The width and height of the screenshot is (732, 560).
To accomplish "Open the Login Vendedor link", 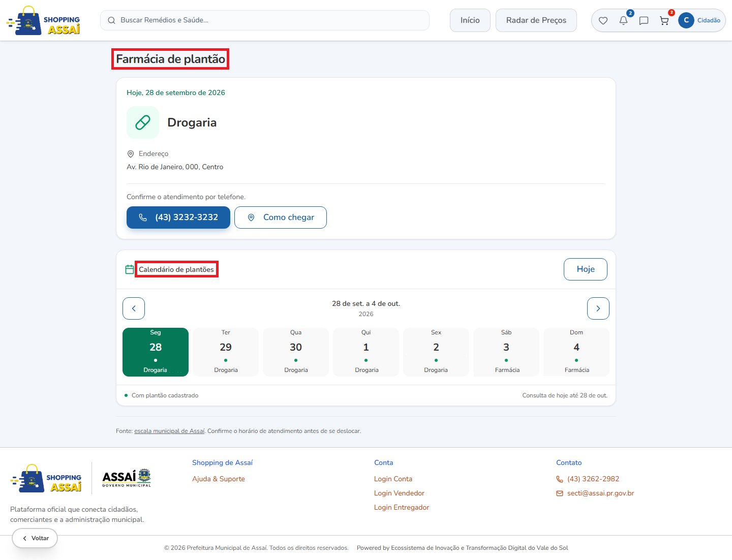I will click(x=399, y=493).
